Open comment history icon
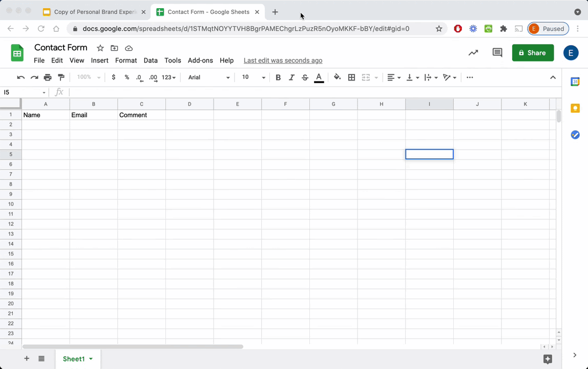This screenshot has width=588, height=369. click(497, 53)
